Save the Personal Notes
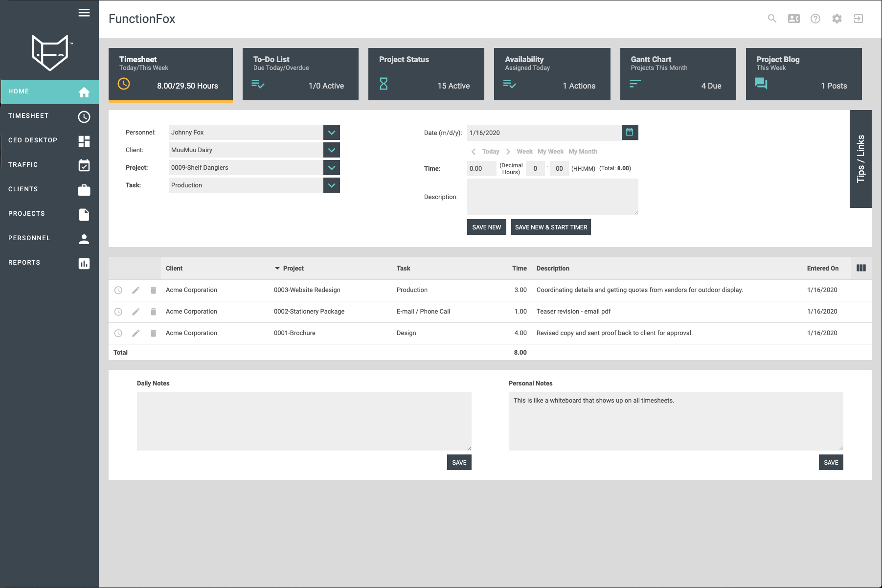The height and width of the screenshot is (588, 882). [x=831, y=462]
